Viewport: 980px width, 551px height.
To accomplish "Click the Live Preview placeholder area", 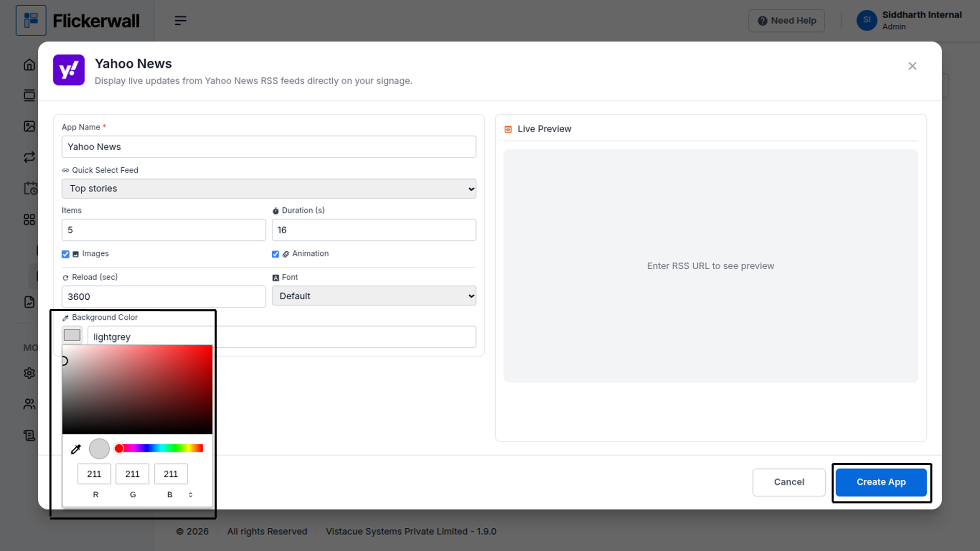I will [711, 266].
